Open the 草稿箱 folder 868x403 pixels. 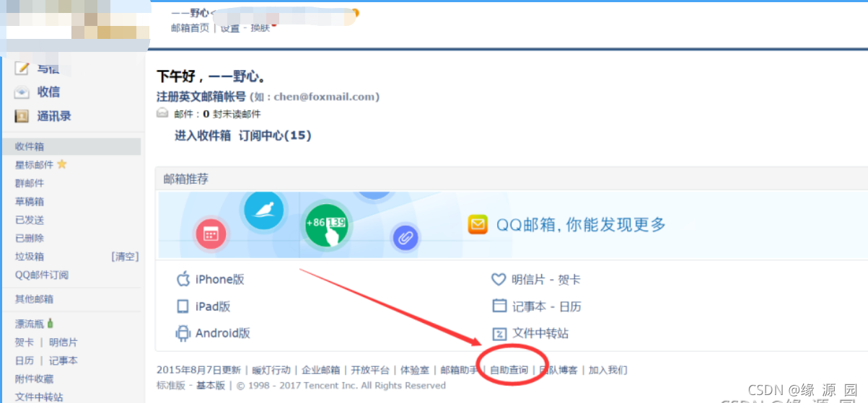30,201
